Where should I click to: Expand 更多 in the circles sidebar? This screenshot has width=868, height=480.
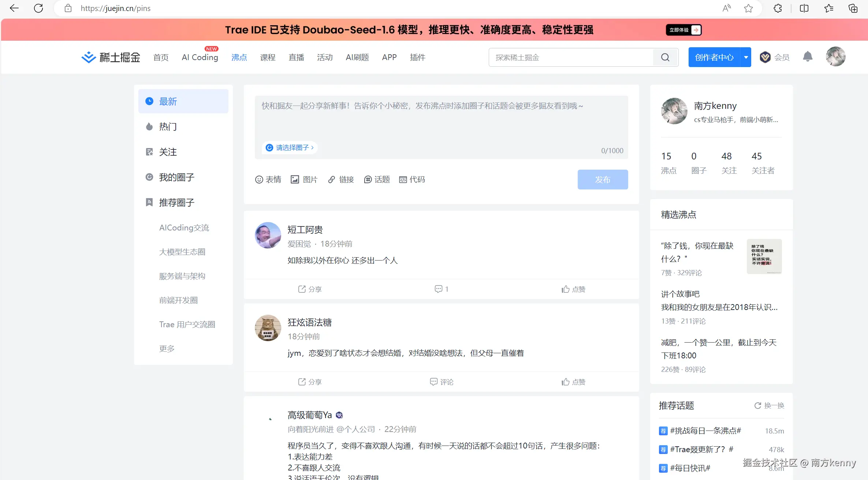pos(167,348)
